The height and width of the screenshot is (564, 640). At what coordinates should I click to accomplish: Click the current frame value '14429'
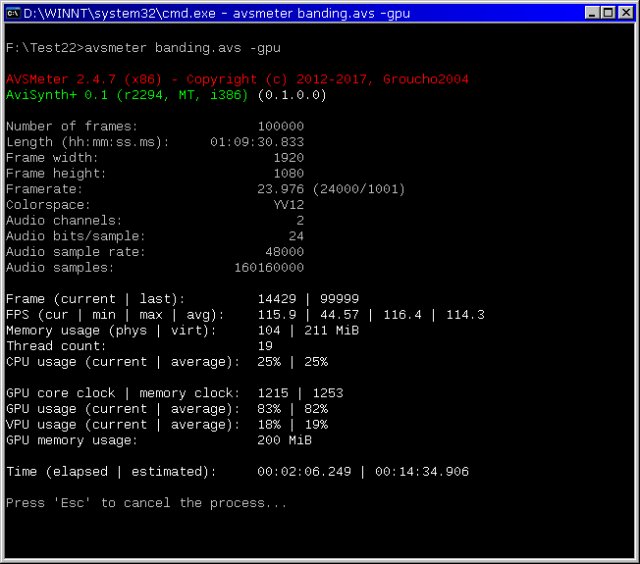[x=277, y=299]
